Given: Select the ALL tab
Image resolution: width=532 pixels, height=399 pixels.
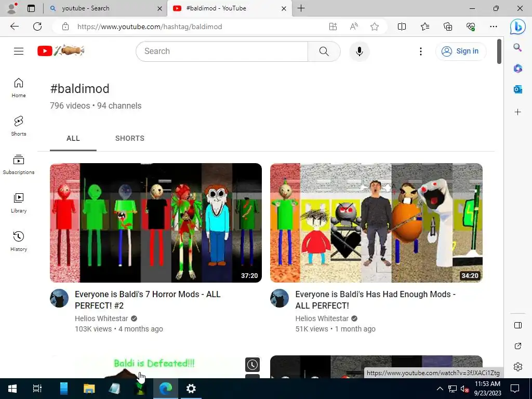Looking at the screenshot, I should click(73, 138).
